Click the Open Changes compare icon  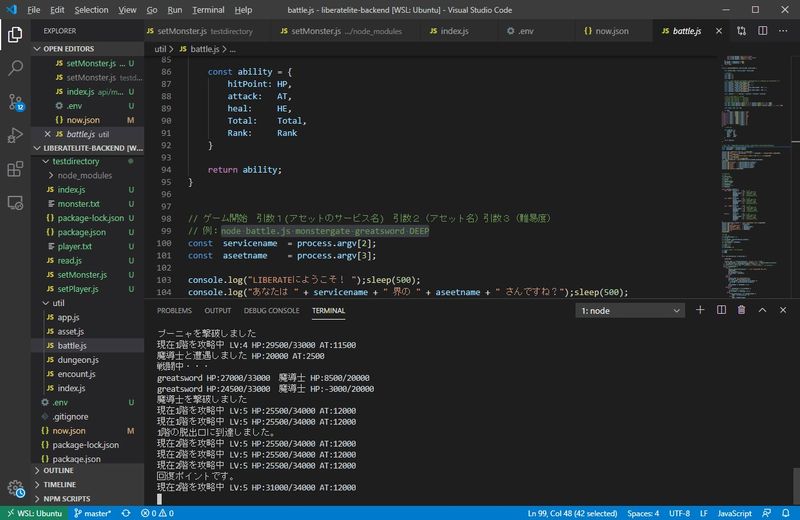click(741, 31)
